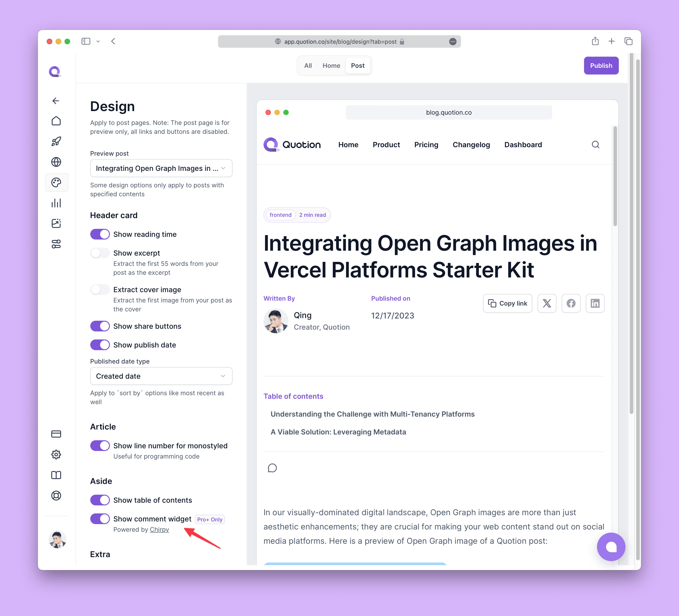Screen dimensions: 679x616
Task: Enable the Extract cover image switch
Action: tap(100, 289)
